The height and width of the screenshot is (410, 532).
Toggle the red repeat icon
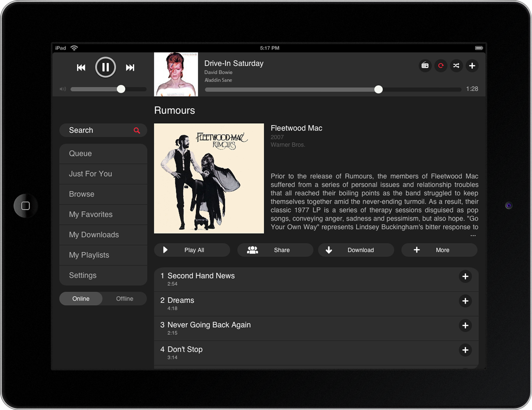click(441, 66)
